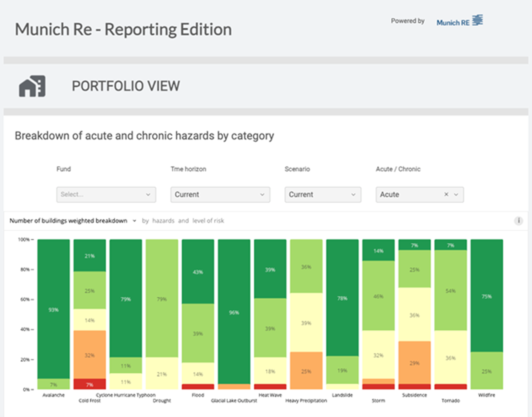The image size is (532, 417).
Task: Click the Flood axis label
Action: 198,395
